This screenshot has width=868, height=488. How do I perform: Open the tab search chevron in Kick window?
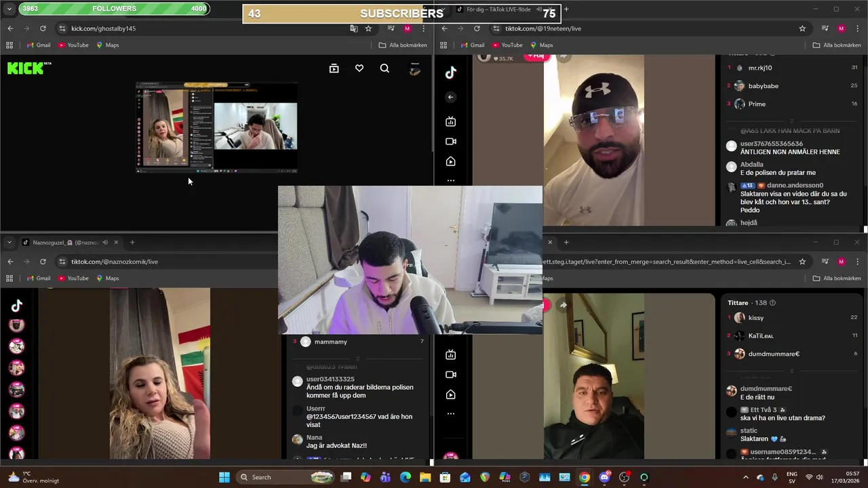pos(9,9)
